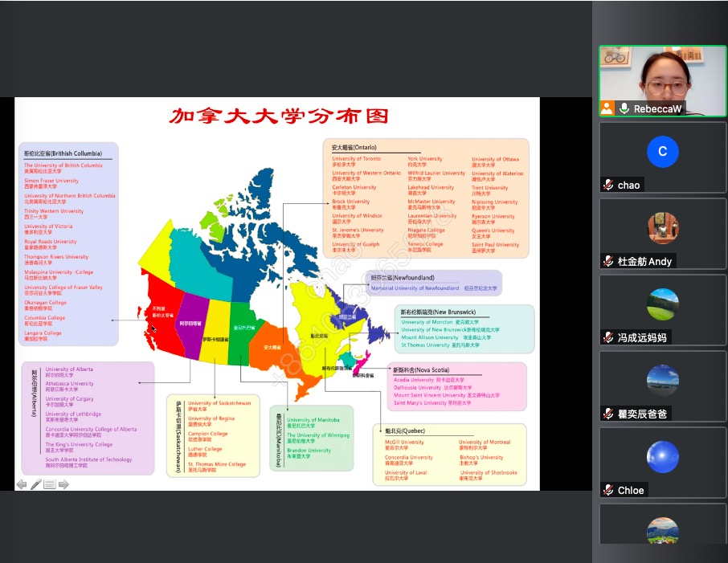Click the participant name label "Chloe"
Screen dimensions: 728x563
point(631,490)
